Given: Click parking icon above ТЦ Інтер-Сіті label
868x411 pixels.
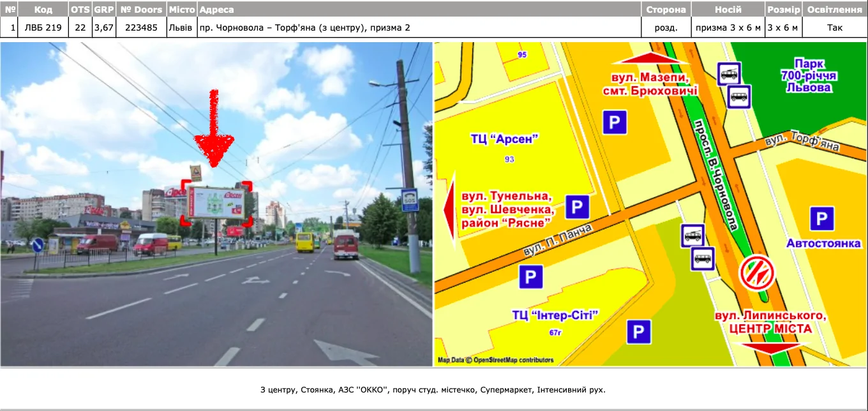Looking at the screenshot, I should coord(530,277).
